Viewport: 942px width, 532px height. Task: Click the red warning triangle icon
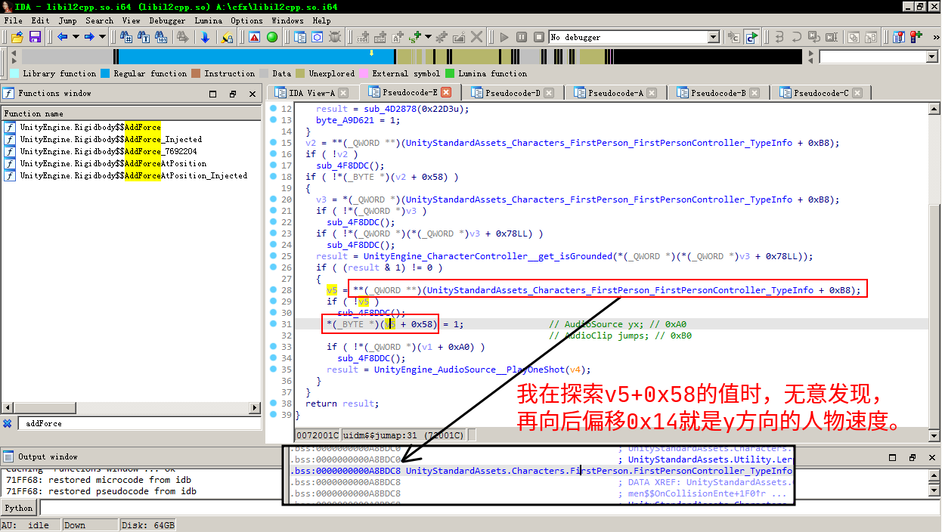coord(255,37)
